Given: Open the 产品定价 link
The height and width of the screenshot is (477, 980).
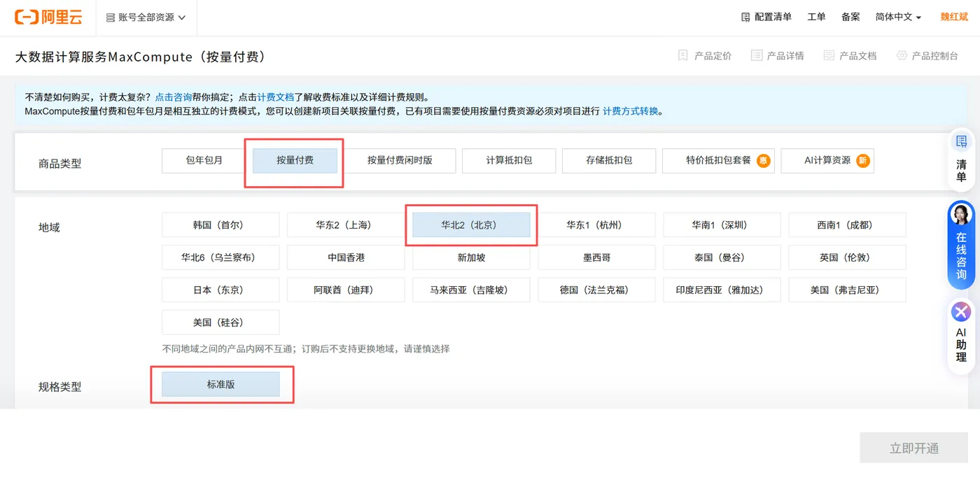Looking at the screenshot, I should [x=705, y=55].
